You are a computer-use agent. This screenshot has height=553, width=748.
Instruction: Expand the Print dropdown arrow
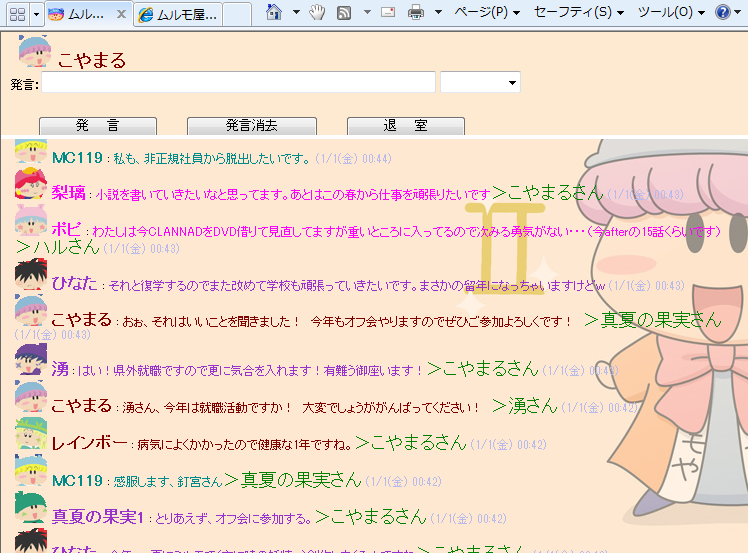tap(438, 12)
